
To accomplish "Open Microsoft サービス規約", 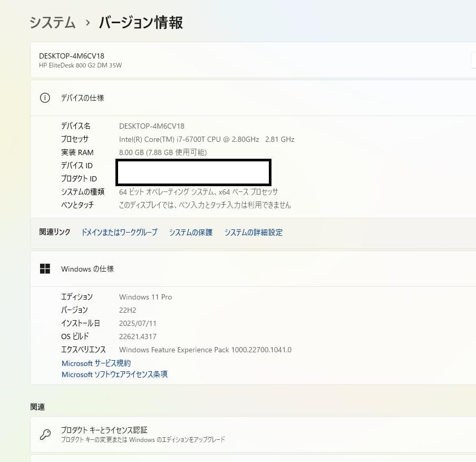I will (x=95, y=363).
